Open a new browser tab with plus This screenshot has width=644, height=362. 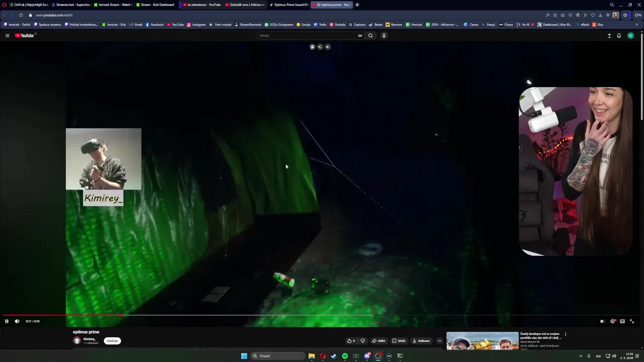[x=357, y=5]
